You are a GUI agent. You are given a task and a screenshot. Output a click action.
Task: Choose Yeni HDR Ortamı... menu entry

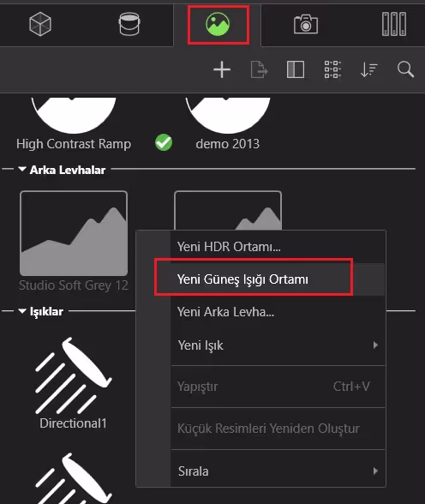[x=278, y=247]
